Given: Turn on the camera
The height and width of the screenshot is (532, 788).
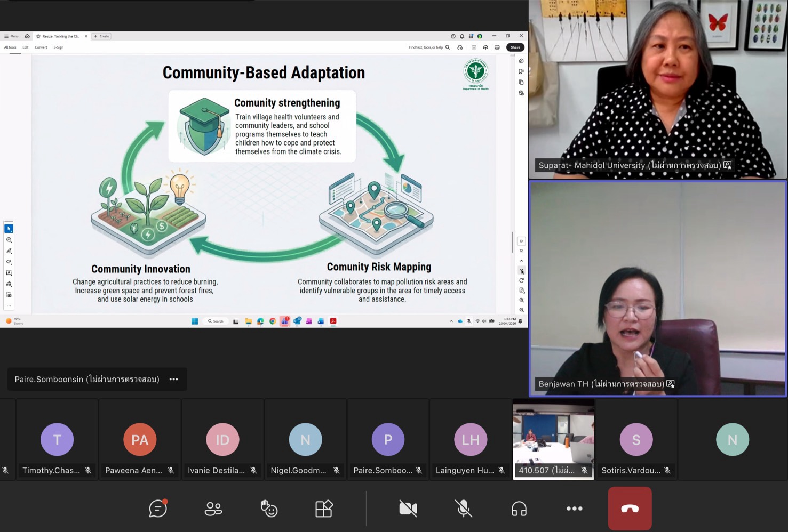Looking at the screenshot, I should (x=408, y=509).
